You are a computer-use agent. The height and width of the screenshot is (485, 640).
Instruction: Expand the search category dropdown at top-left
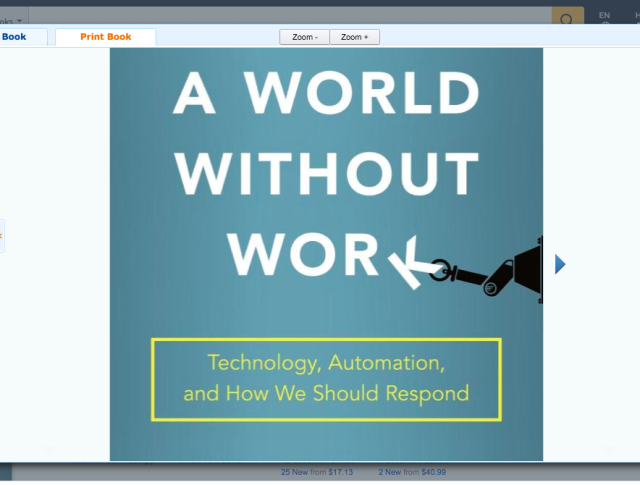12,19
